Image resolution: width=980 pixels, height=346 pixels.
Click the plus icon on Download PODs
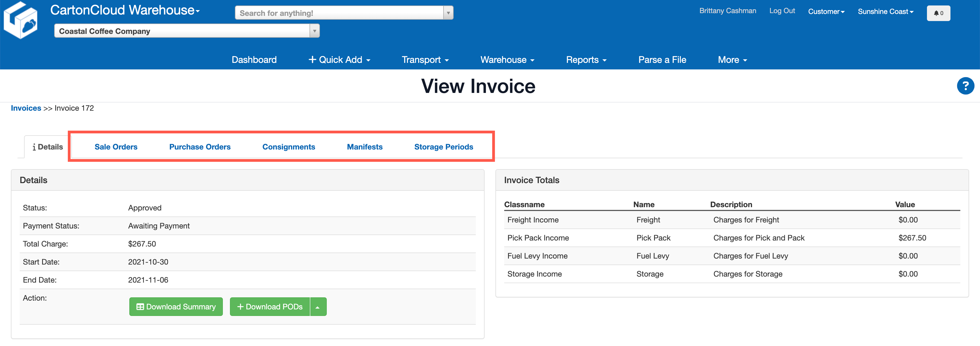240,306
